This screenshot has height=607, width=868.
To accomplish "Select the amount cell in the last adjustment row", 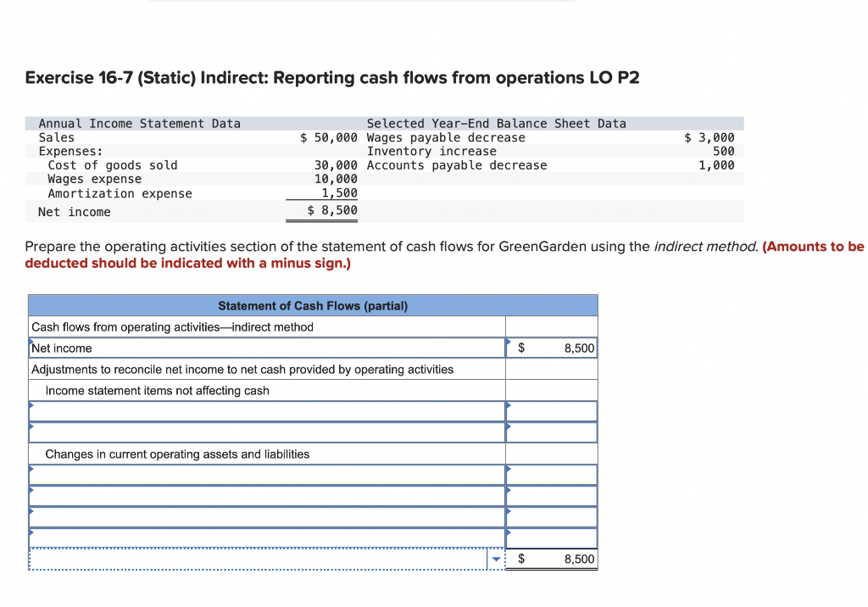I will coord(551,537).
